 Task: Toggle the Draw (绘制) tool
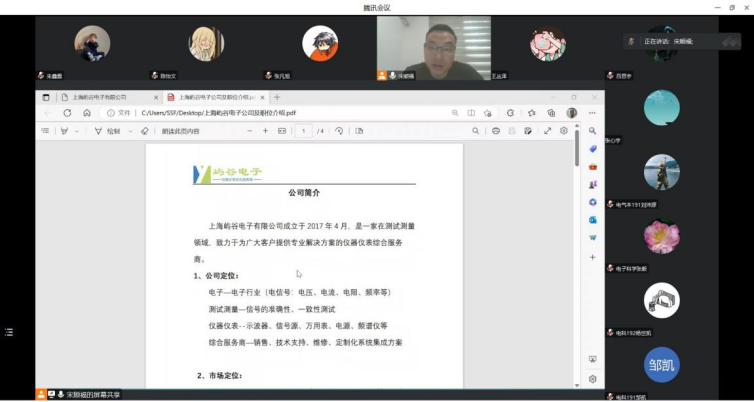108,131
